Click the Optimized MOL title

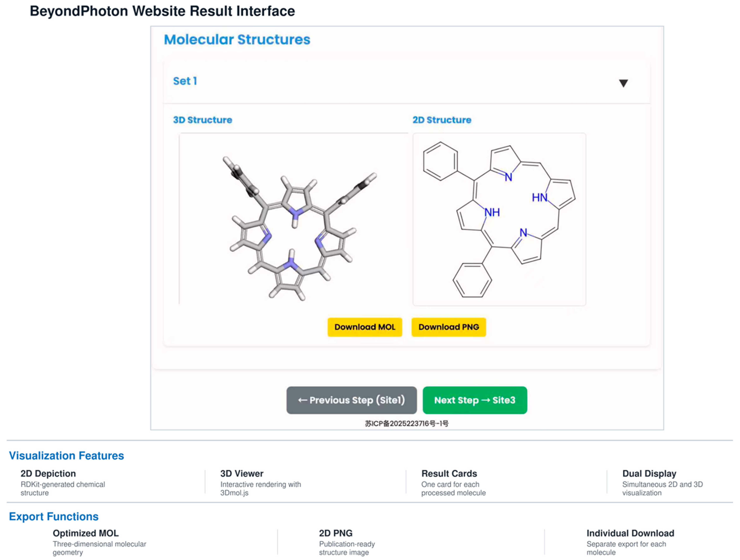coord(86,533)
